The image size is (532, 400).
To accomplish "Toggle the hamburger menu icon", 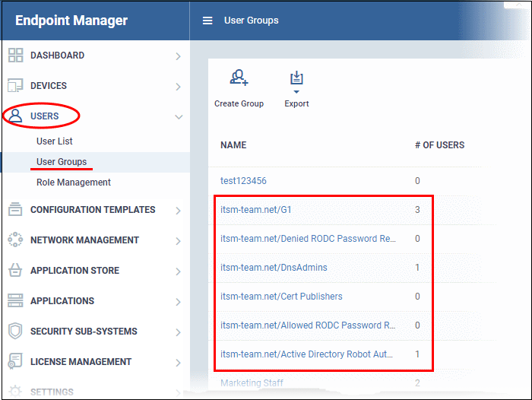I will (x=207, y=21).
